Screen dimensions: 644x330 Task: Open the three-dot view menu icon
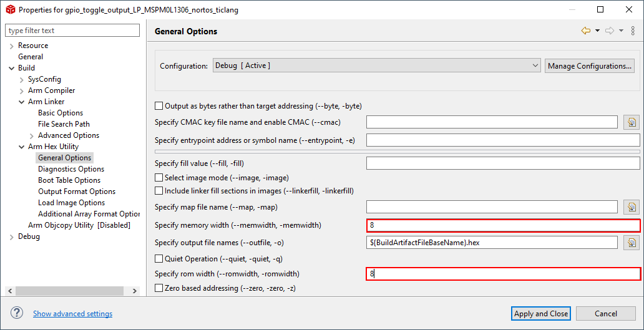(633, 31)
